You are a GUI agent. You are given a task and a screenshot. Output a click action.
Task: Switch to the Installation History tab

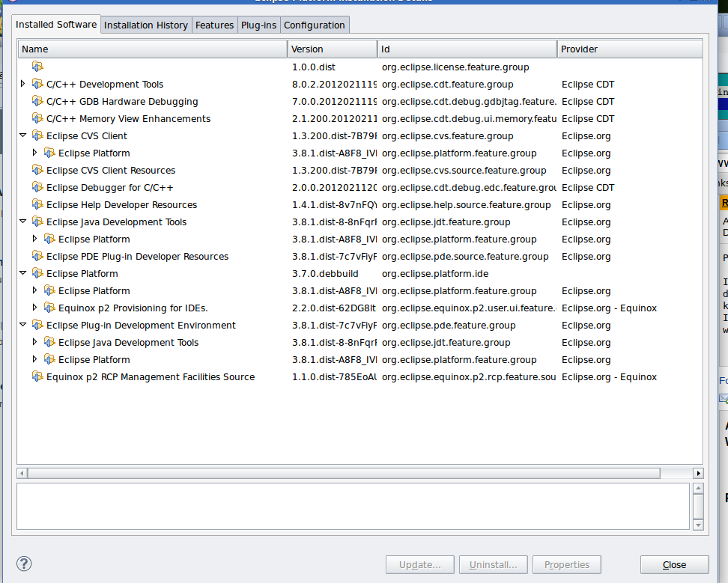click(x=146, y=25)
